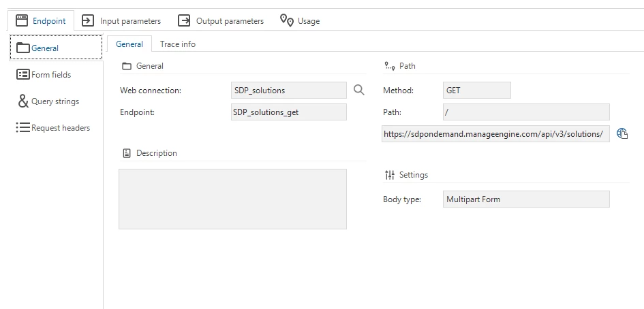Select the inner General tab
This screenshot has height=309, width=644.
(x=129, y=44)
